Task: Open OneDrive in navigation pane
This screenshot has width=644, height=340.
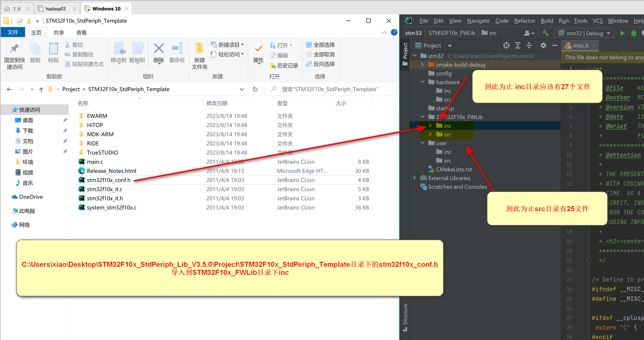Action: [31, 197]
